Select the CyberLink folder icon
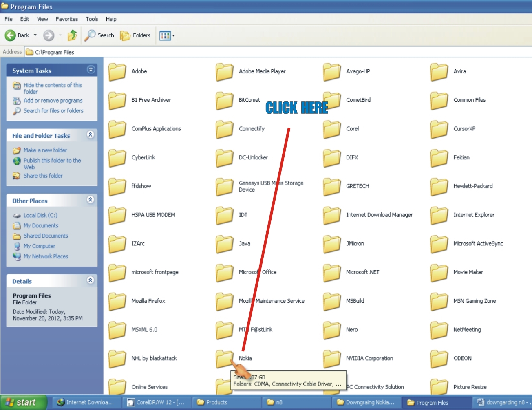Viewport: 532px width, 410px height. click(117, 158)
